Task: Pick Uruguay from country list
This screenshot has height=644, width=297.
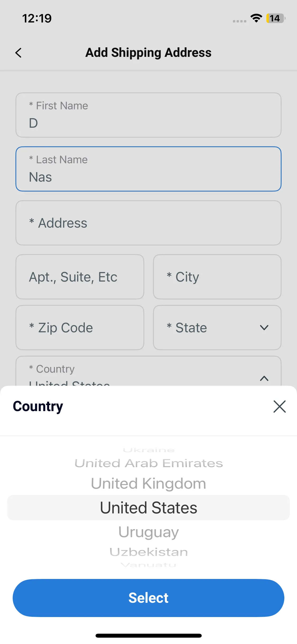Action: [148, 532]
